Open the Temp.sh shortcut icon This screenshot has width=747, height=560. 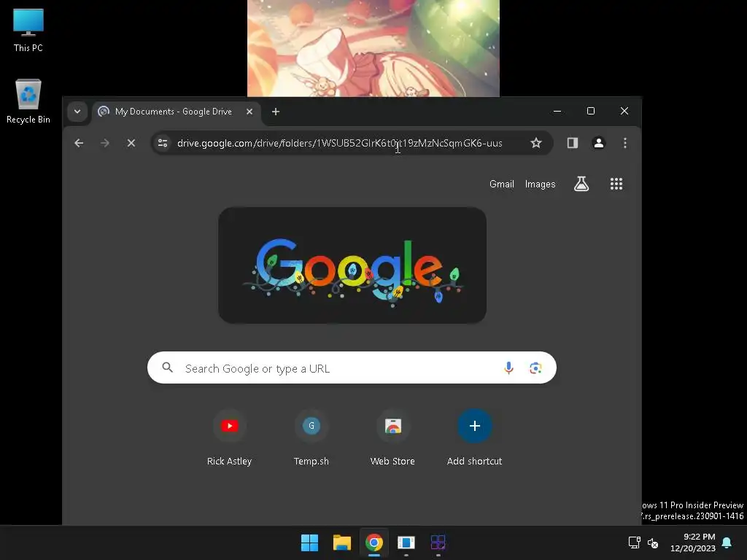click(x=311, y=426)
